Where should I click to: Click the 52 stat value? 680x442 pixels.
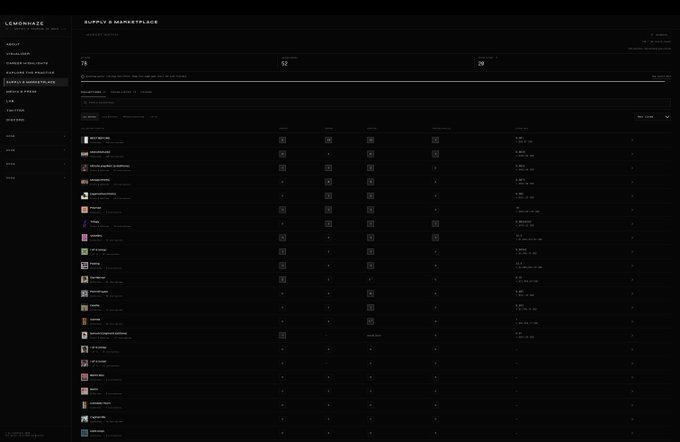point(284,63)
